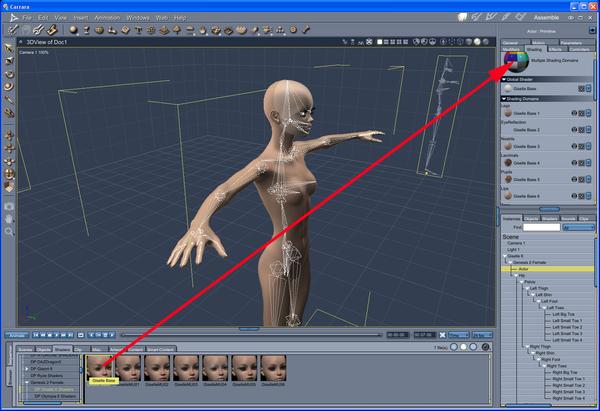
Task: Click the last display mode sphere in 3D view header
Action: [x=486, y=42]
